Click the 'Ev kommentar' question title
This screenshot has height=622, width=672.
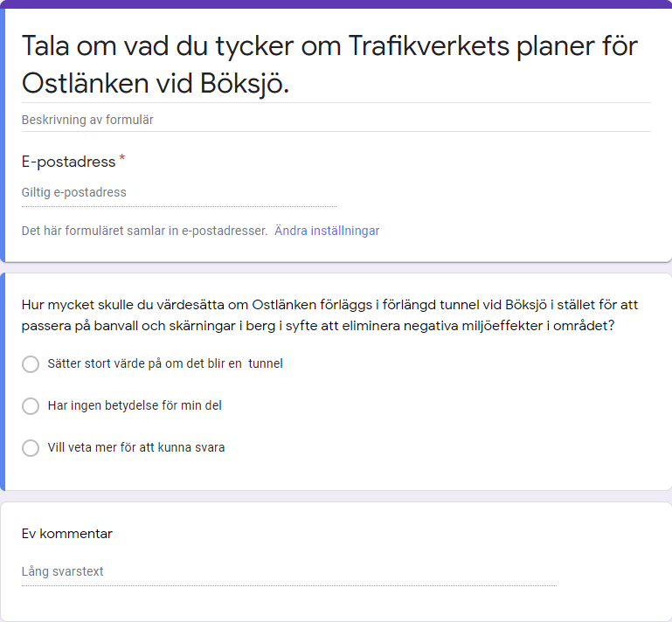67,534
